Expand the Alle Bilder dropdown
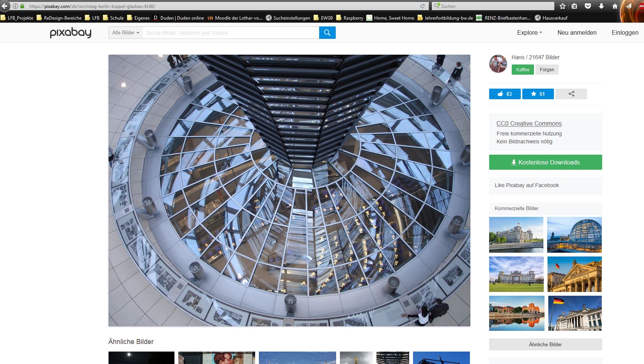This screenshot has width=644, height=364. click(x=125, y=33)
